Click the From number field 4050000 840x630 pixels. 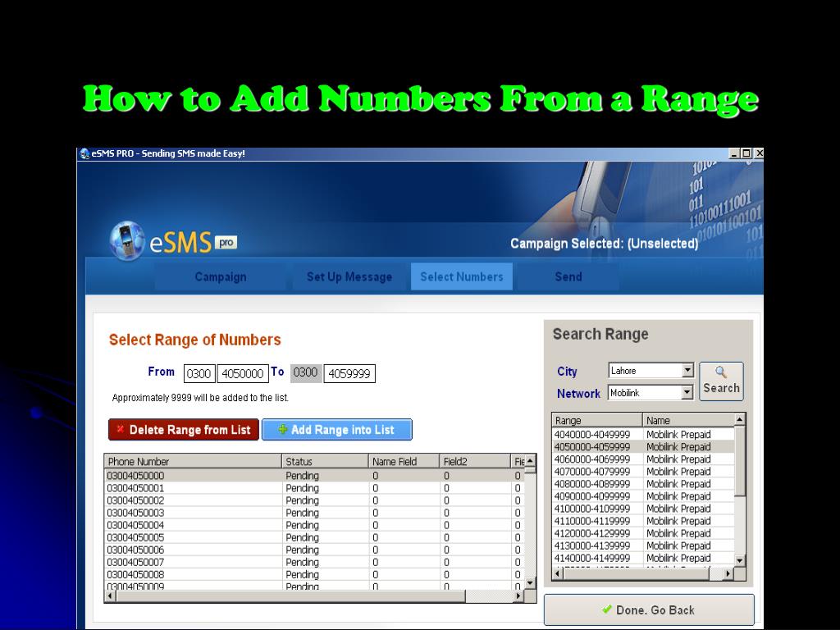[243, 373]
